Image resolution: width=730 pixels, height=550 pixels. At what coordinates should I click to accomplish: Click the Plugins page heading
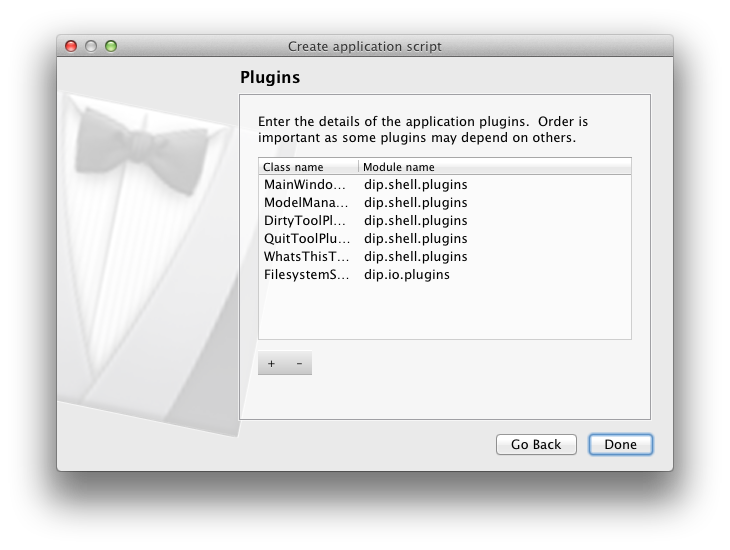point(270,77)
